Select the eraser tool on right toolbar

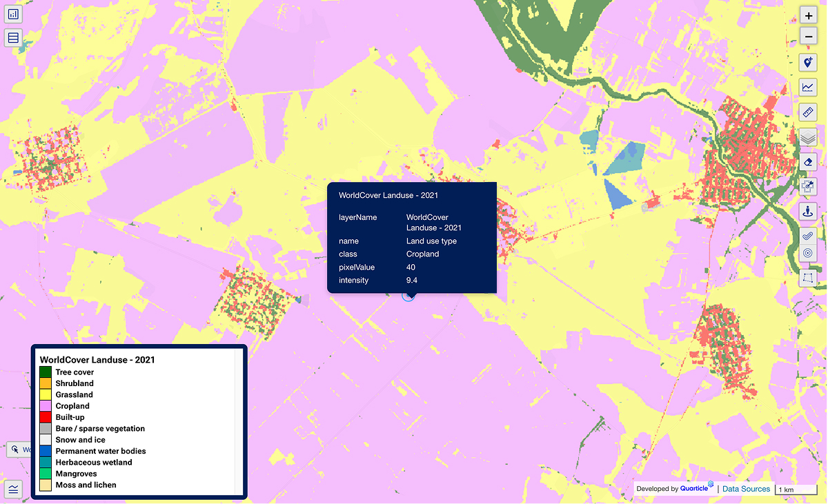click(807, 161)
